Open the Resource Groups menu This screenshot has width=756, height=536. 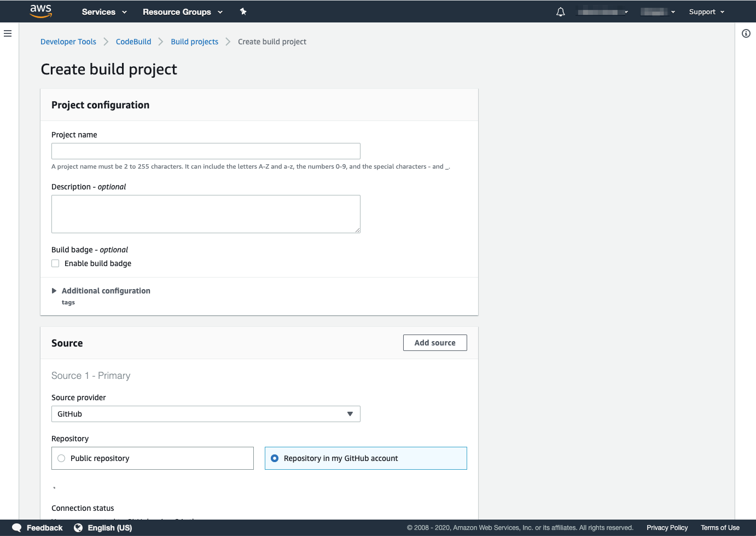click(x=182, y=11)
